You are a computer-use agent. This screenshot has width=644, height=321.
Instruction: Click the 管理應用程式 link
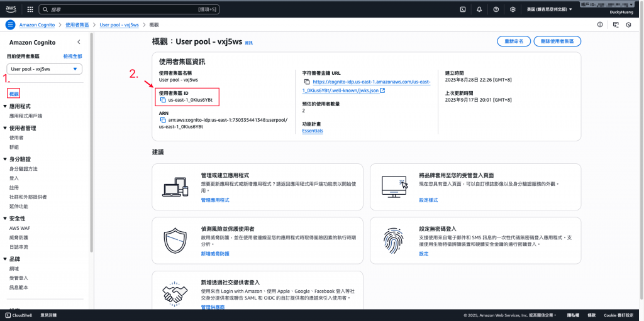(x=215, y=200)
